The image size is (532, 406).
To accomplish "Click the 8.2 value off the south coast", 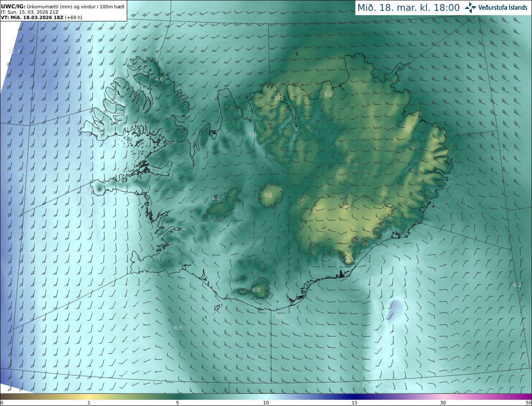I will (x=280, y=316).
